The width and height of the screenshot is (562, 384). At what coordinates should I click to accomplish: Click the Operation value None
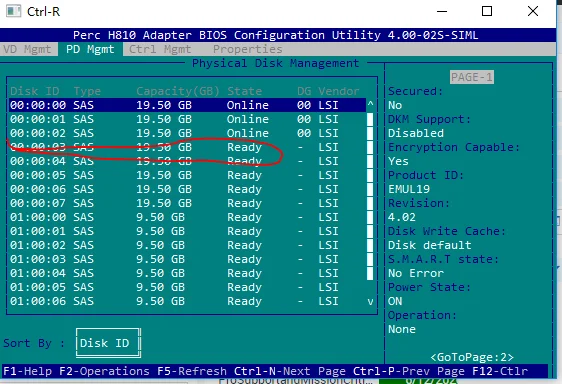(x=402, y=329)
